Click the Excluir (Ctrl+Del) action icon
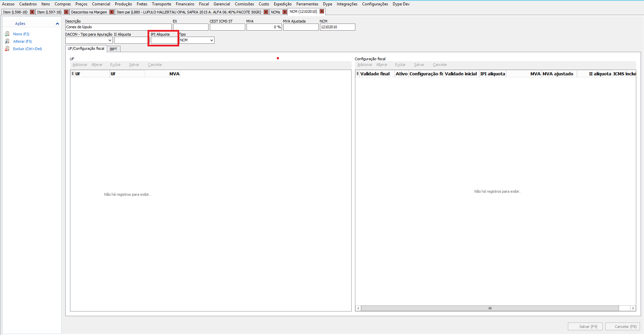Viewport: 644px width, 335px height. (7, 49)
